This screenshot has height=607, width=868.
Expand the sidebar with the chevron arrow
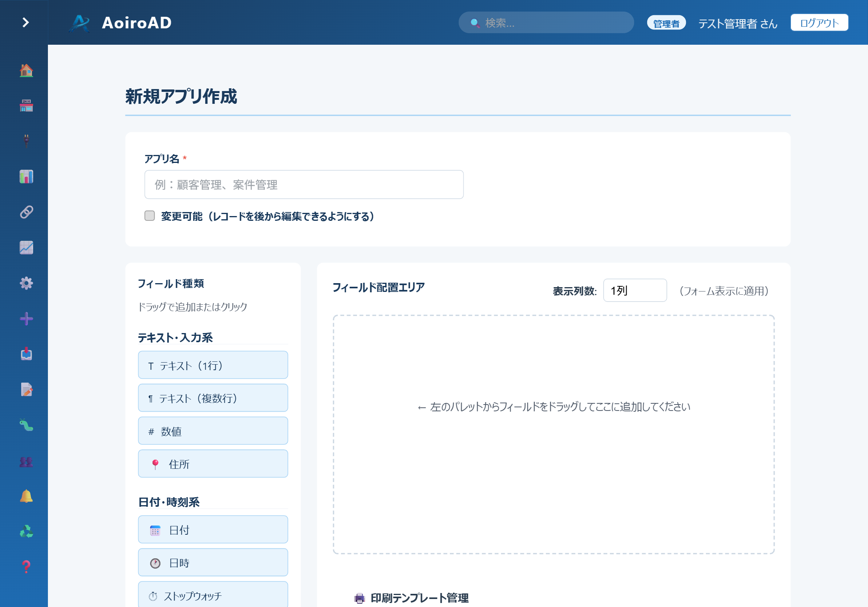[x=26, y=22]
